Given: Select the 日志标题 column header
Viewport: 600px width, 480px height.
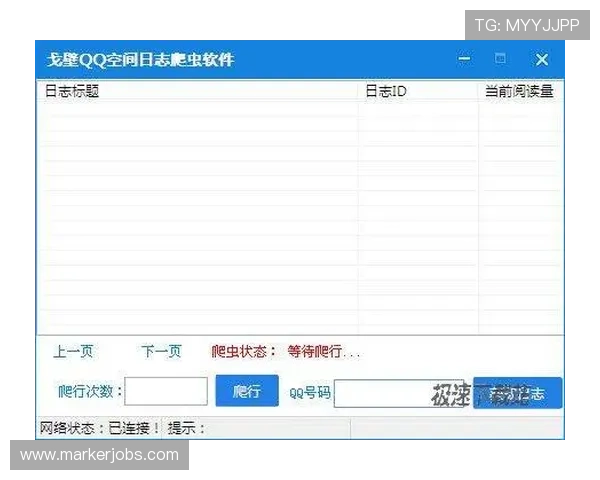Looking at the screenshot, I should coord(197,91).
